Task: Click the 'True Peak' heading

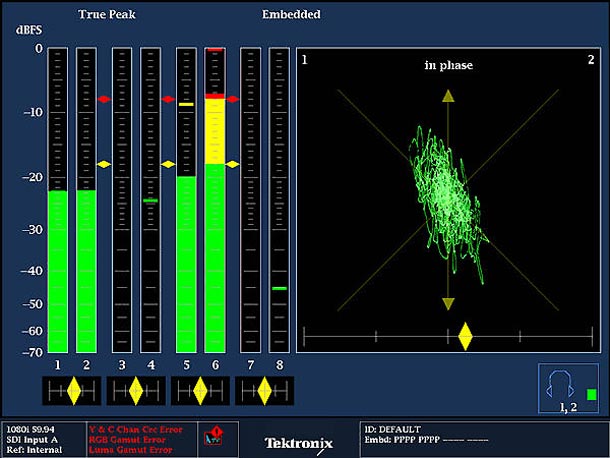Action: 107,14
